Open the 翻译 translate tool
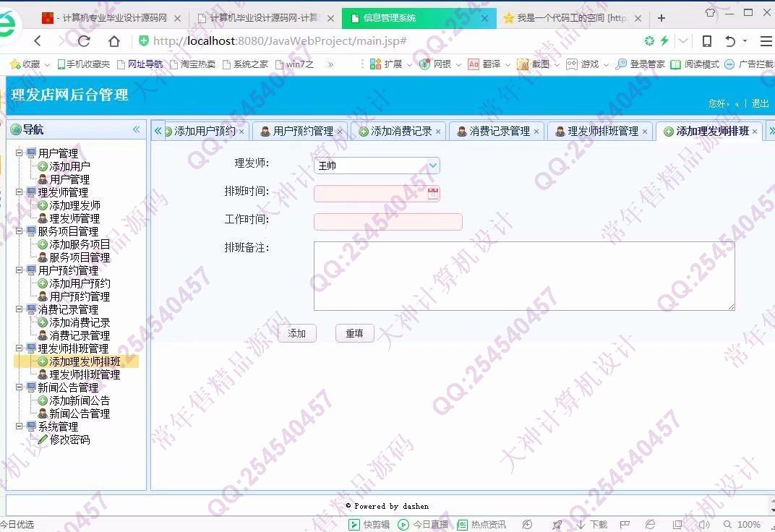The image size is (775, 532). click(x=485, y=64)
